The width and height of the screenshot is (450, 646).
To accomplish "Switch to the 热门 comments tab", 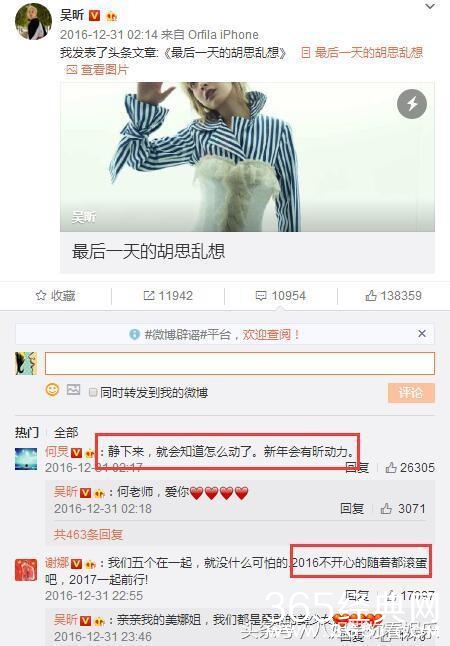I will tap(27, 432).
